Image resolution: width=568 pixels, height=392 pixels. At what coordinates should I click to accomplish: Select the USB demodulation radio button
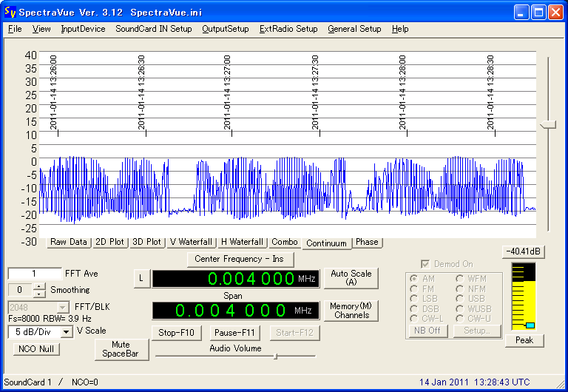[x=459, y=298]
